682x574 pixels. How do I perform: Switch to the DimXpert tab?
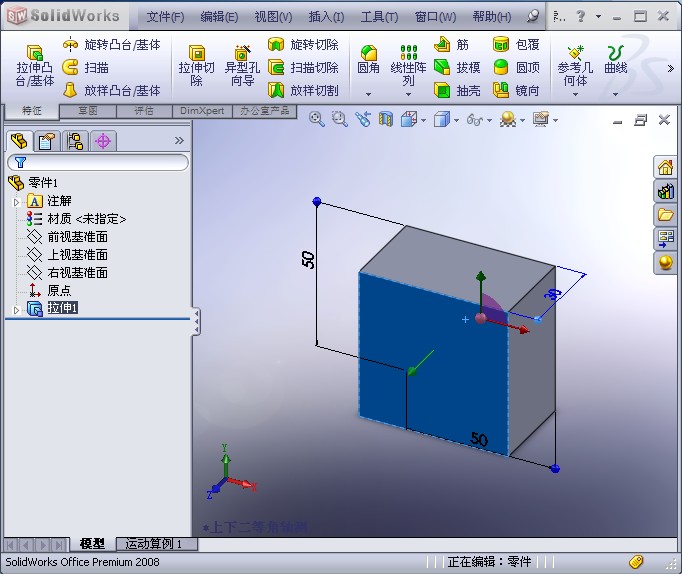point(202,111)
